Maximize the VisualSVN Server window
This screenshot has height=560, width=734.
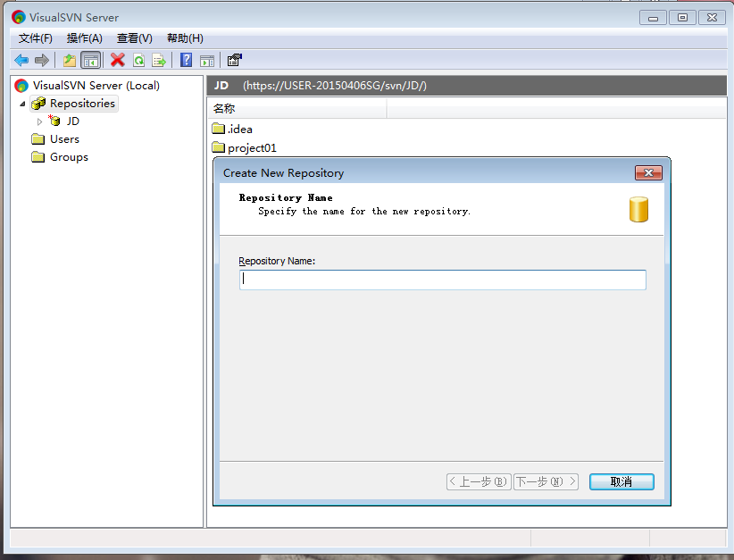tap(682, 18)
